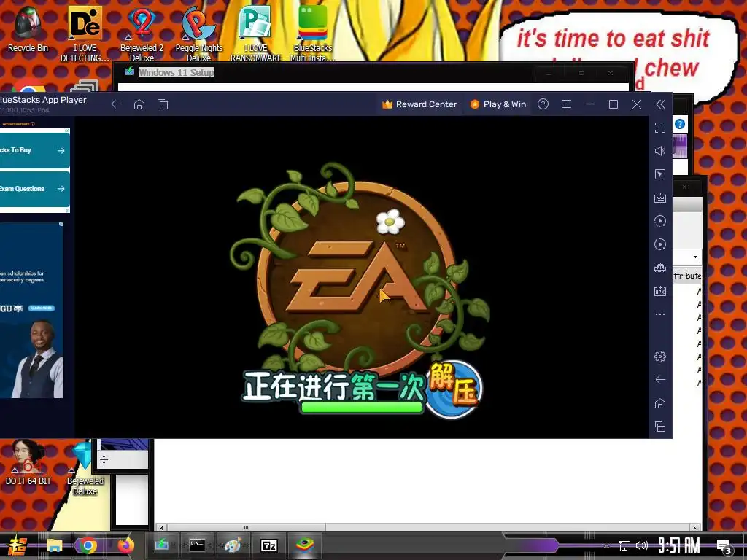Open the 'To Buy' advertisement card
The width and height of the screenshot is (747, 560).
[34, 150]
